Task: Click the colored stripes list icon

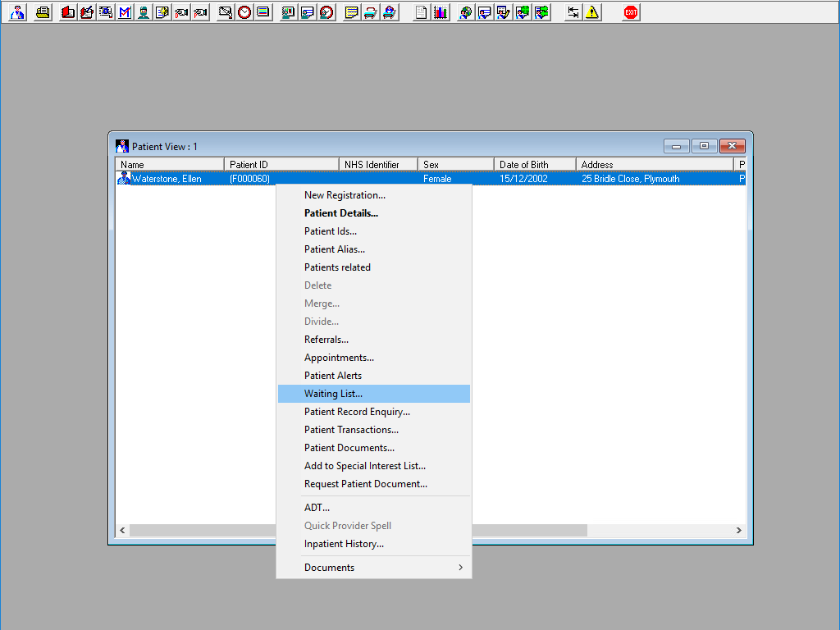Action: click(x=263, y=12)
